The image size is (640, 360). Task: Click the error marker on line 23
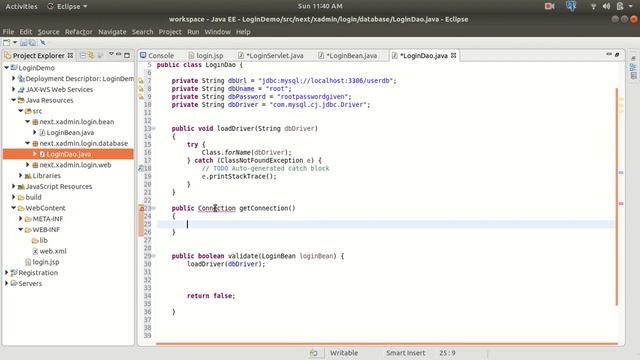pyautogui.click(x=141, y=208)
